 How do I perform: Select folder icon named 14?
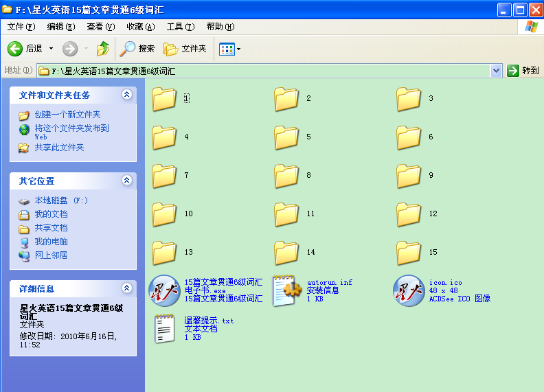pyautogui.click(x=286, y=253)
